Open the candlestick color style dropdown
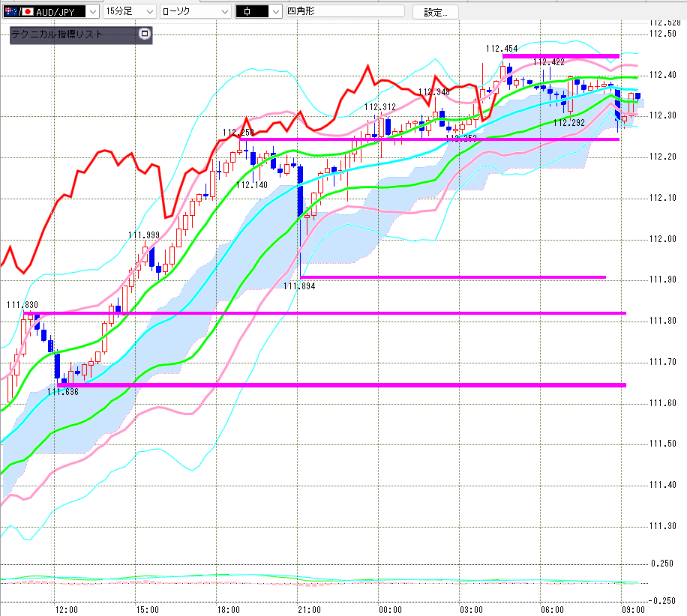The image size is (687, 616). point(258,12)
